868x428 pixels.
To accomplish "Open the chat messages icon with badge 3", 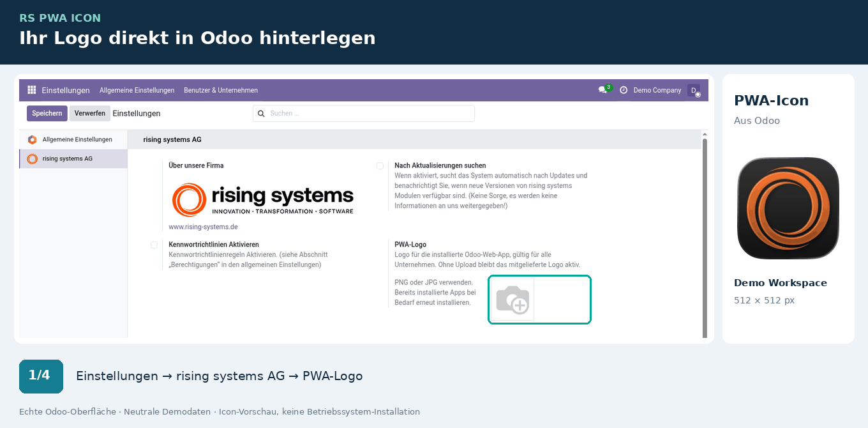I will [604, 89].
